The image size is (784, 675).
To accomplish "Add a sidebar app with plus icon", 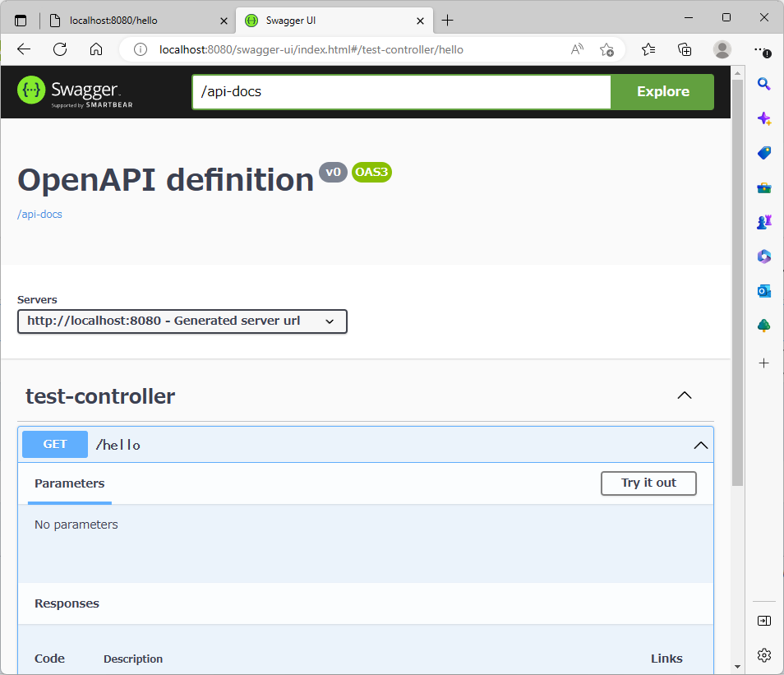I will click(763, 363).
